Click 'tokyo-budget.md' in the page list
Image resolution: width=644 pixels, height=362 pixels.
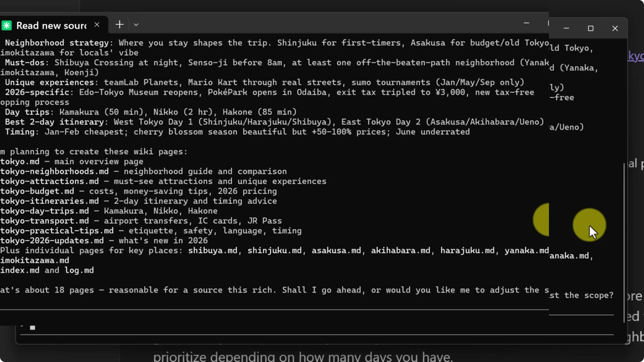(x=37, y=191)
